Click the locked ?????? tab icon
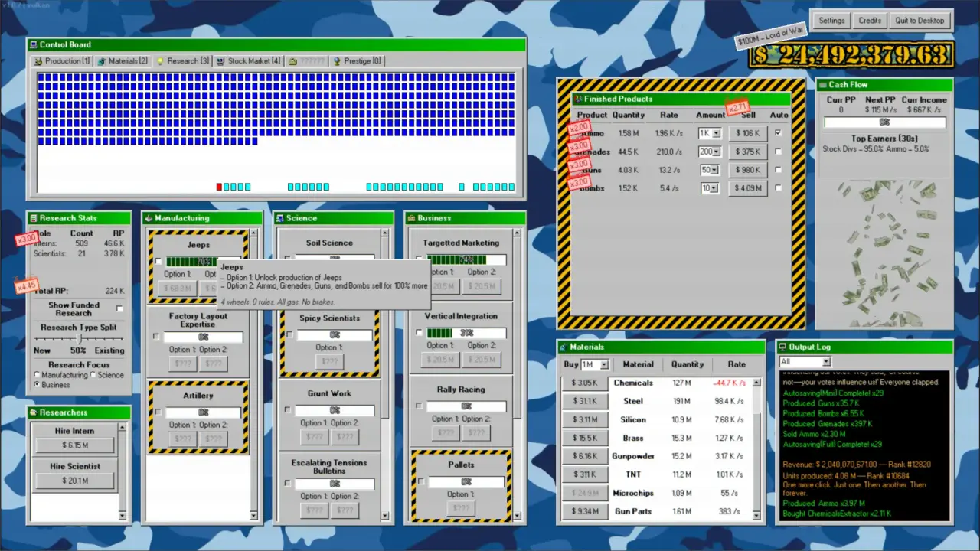 click(292, 61)
